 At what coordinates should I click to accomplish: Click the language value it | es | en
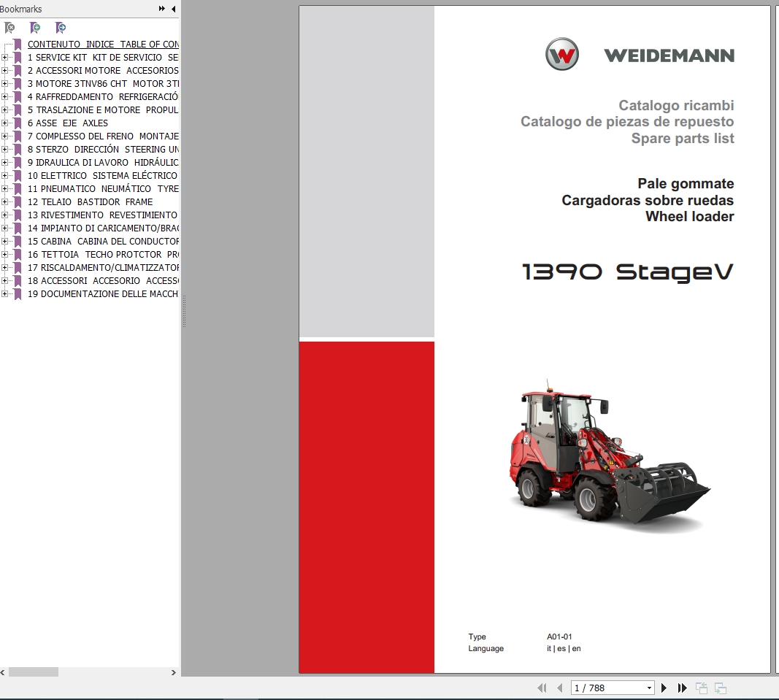click(564, 648)
